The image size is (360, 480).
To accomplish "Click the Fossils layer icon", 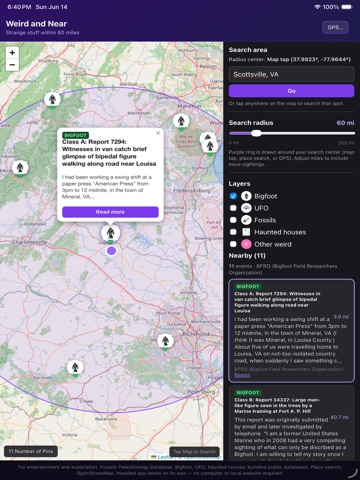I will [x=246, y=220].
